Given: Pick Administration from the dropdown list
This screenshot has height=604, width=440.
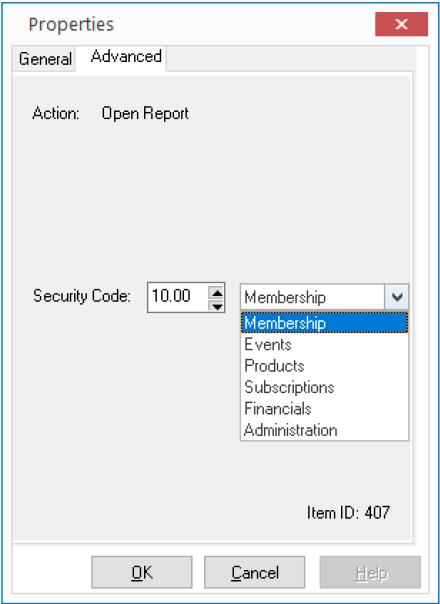Looking at the screenshot, I should 324,430.
